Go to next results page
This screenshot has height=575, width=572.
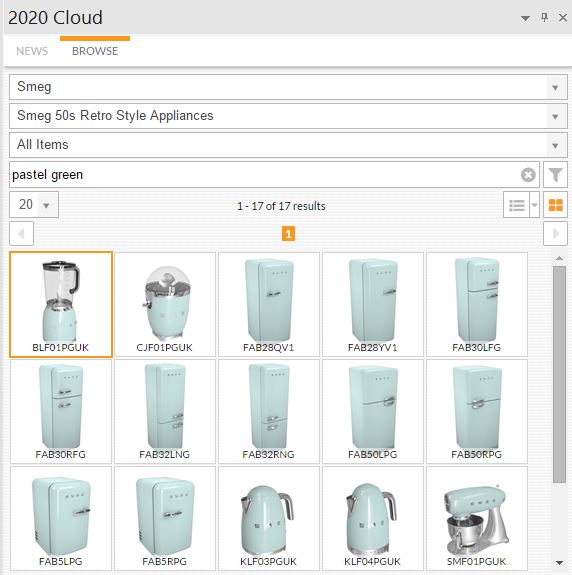tap(555, 233)
